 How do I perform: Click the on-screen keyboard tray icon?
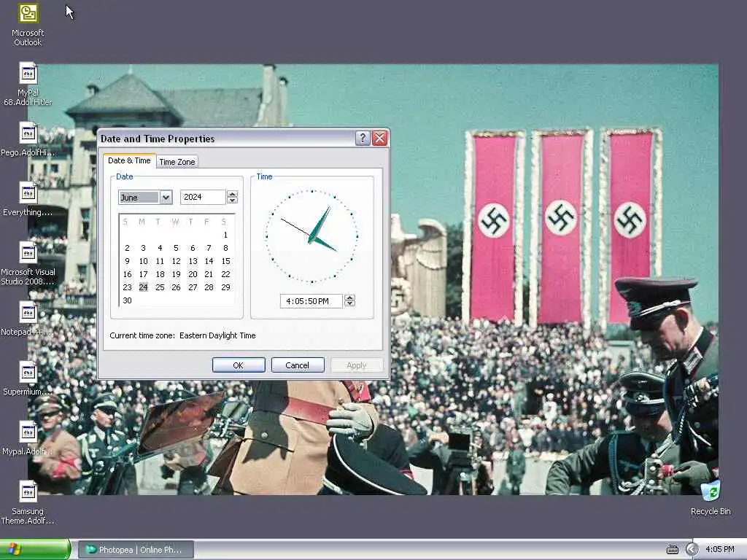(x=672, y=550)
